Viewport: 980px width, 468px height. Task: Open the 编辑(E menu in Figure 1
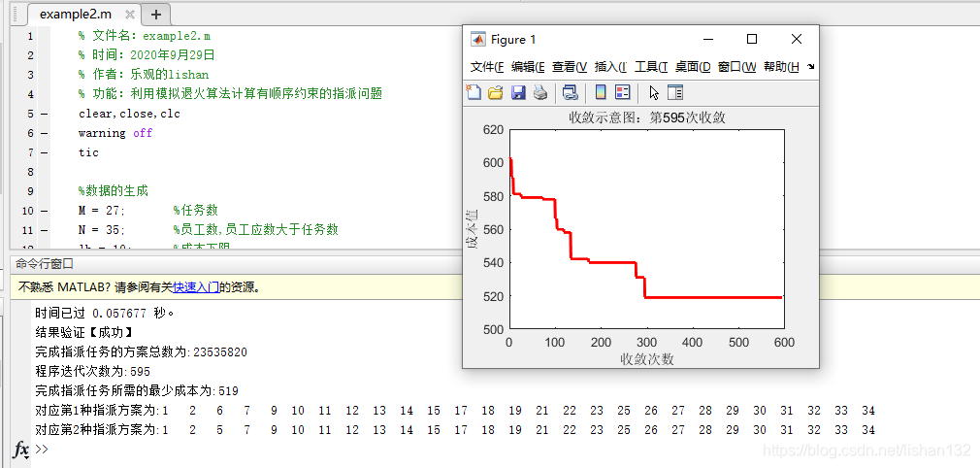528,67
